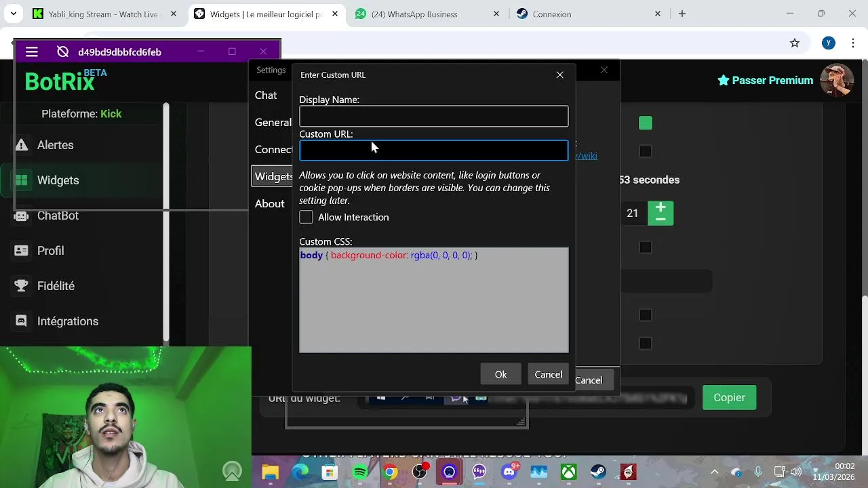Screen dimensions: 868x488
Task: Click the ChatBot robot icon
Action: (22, 216)
